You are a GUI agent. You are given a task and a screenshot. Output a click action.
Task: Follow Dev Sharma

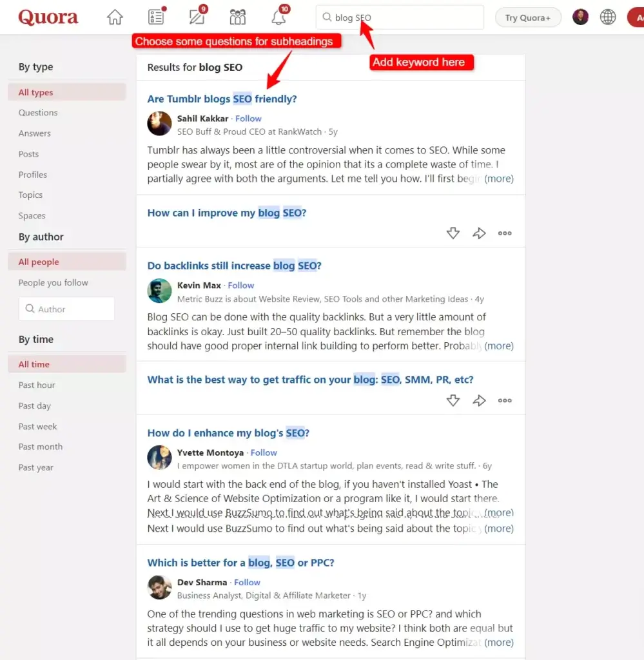[x=247, y=583]
